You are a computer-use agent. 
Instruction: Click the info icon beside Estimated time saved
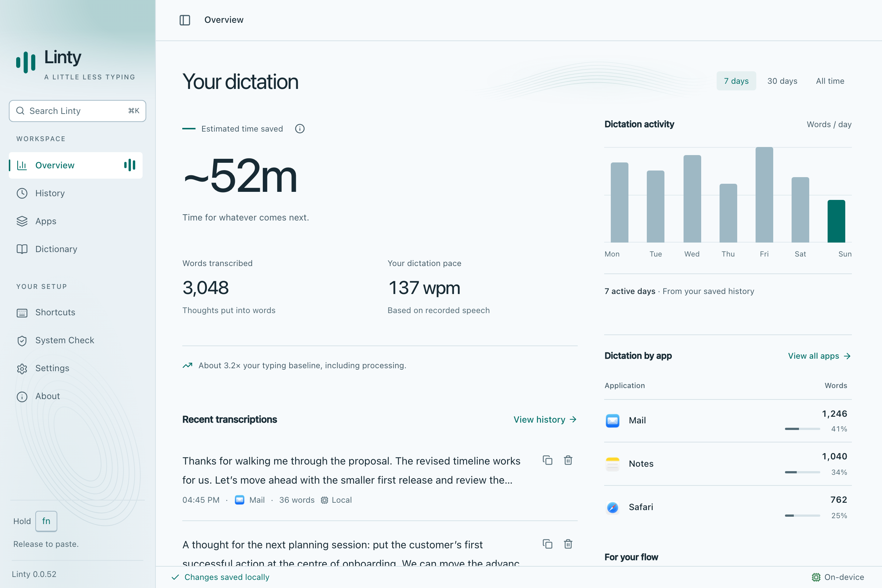coord(300,129)
